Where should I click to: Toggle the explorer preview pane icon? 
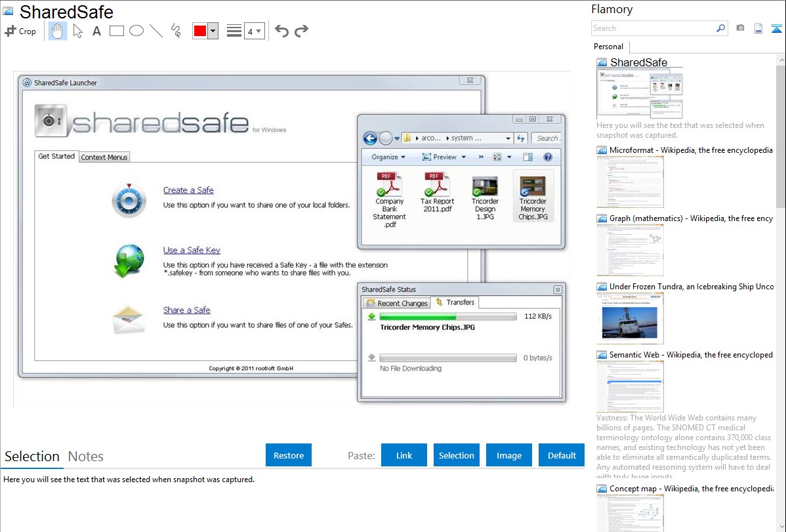coord(528,157)
